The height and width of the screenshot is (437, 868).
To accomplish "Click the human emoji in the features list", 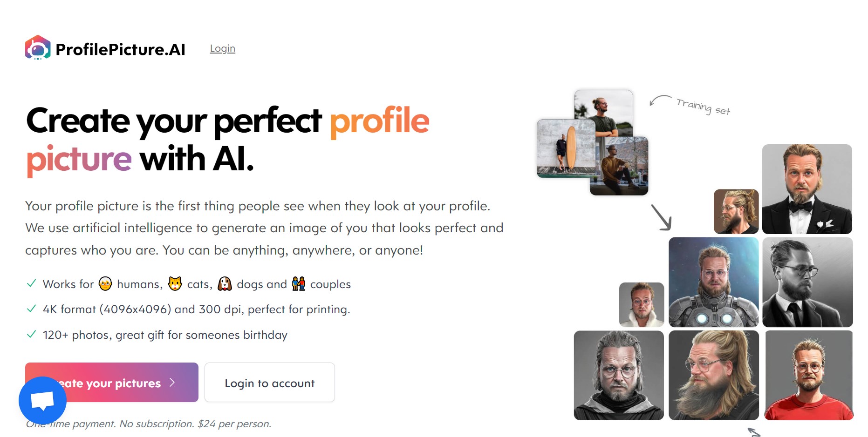I will click(x=105, y=284).
